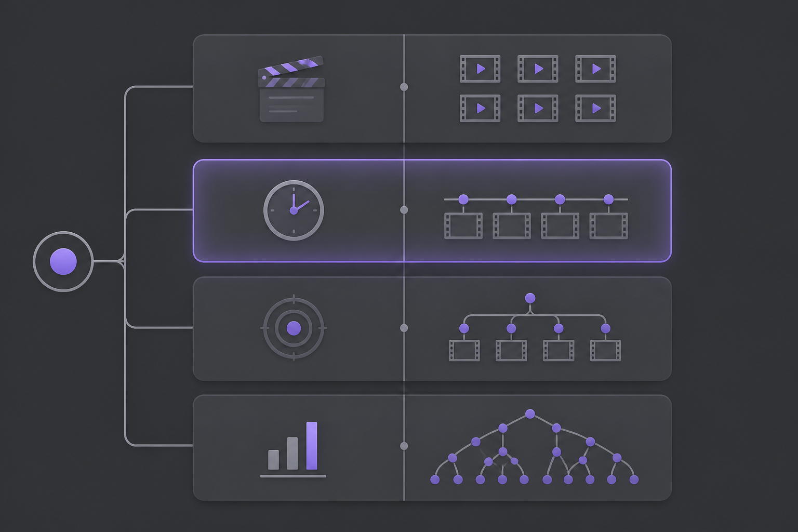
Task: Click the divider dot in the clock card
Action: pyautogui.click(x=404, y=210)
